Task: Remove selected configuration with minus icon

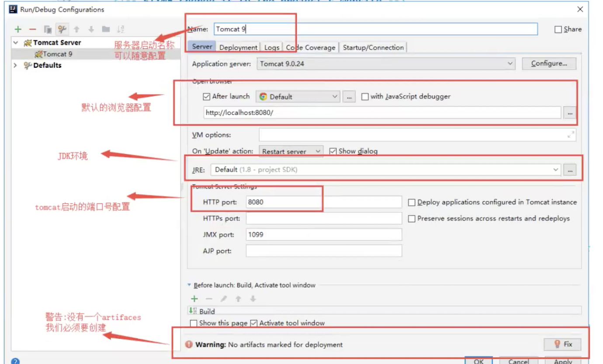Action: [x=32, y=29]
